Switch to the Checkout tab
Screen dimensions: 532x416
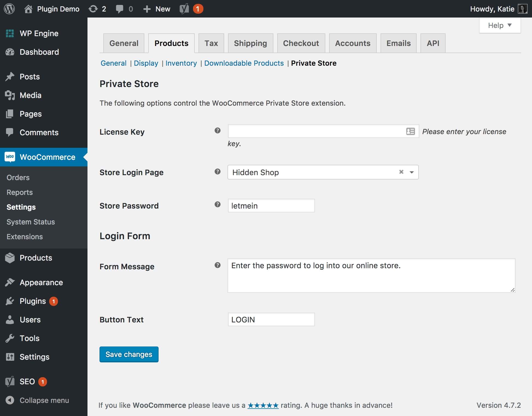point(301,43)
